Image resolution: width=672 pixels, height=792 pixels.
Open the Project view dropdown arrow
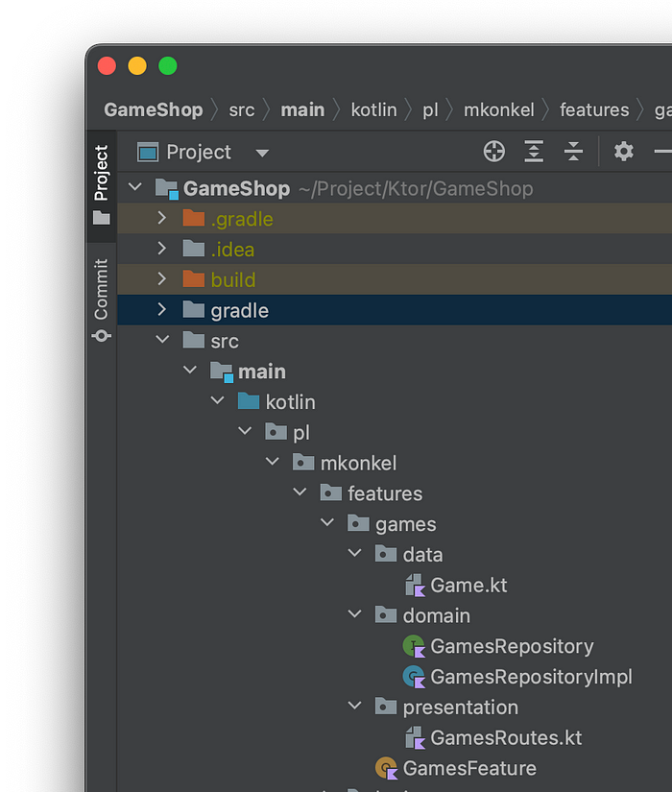pos(262,153)
